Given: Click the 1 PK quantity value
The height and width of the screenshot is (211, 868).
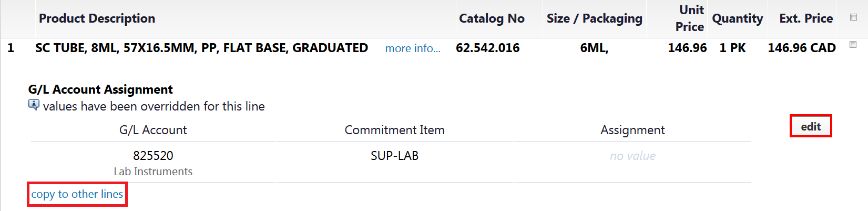Looking at the screenshot, I should pos(732,48).
